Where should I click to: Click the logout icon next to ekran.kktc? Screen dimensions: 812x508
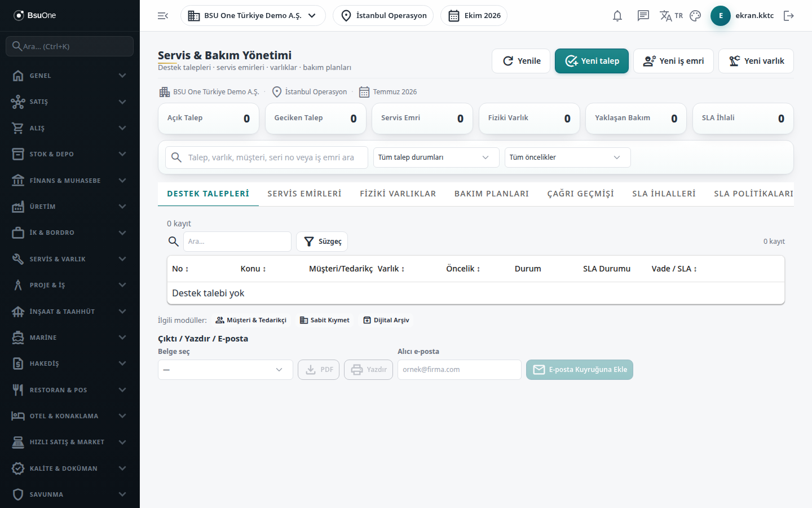click(x=789, y=16)
